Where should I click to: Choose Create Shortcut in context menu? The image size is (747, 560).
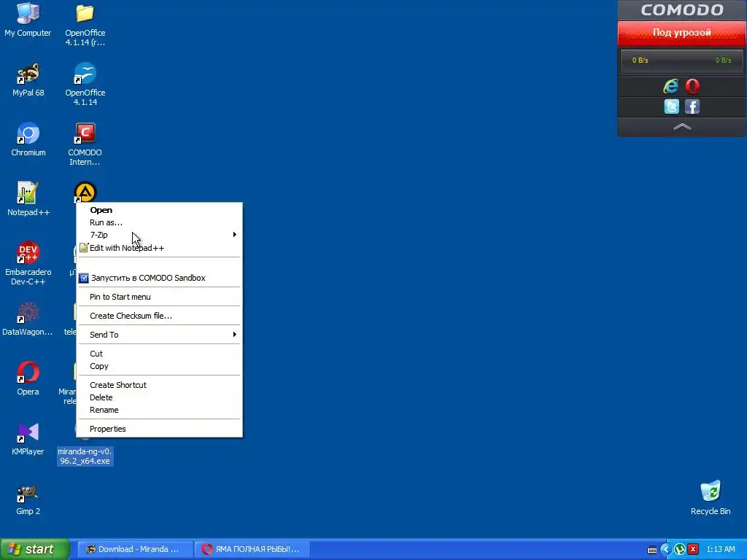pyautogui.click(x=160, y=385)
